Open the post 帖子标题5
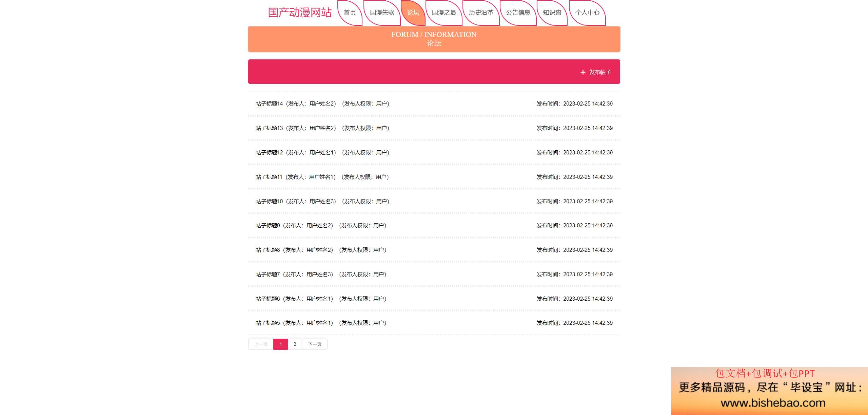The height and width of the screenshot is (415, 868). click(434, 323)
